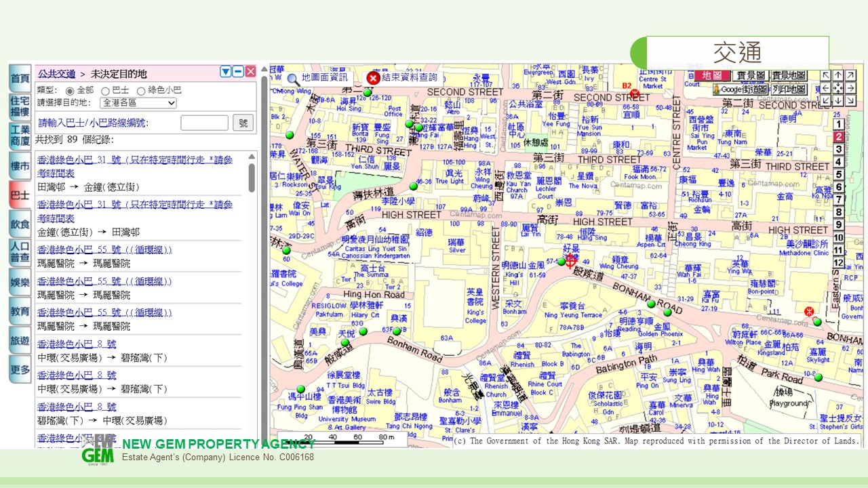Open the 樓市 side tab
This screenshot has width=868, height=488.
(20, 165)
